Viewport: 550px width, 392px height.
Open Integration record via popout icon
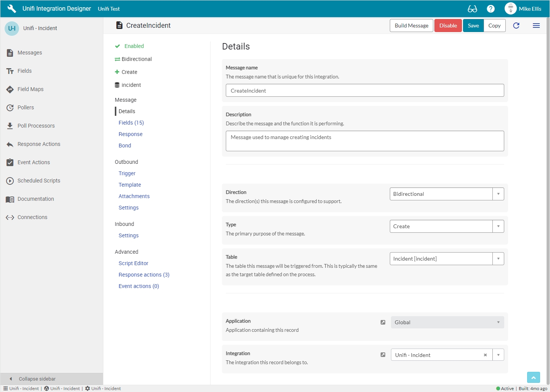pyautogui.click(x=383, y=355)
